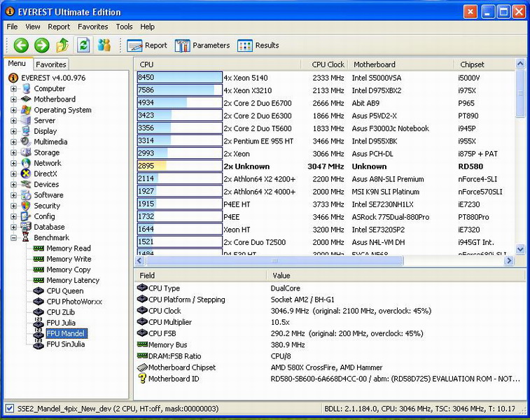
Task: Select the Storage drive icon
Action: point(26,153)
